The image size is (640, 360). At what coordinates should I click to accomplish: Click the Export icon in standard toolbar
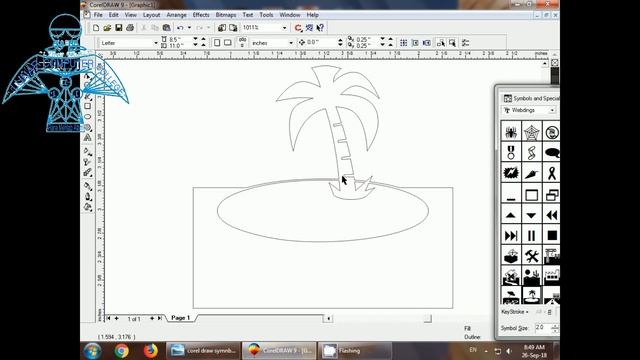[x=233, y=28]
